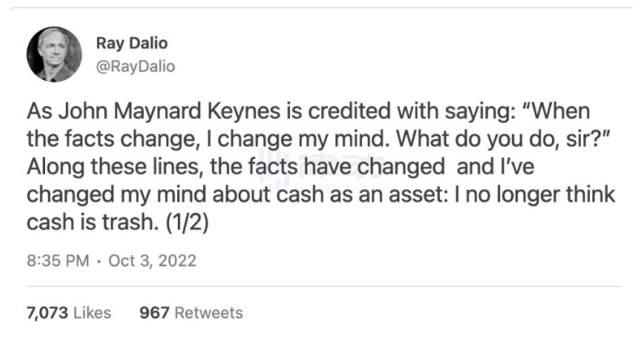Image resolution: width=644 pixels, height=338 pixels.
Task: Click the (1/2) thread indicator
Action: pyautogui.click(x=187, y=222)
